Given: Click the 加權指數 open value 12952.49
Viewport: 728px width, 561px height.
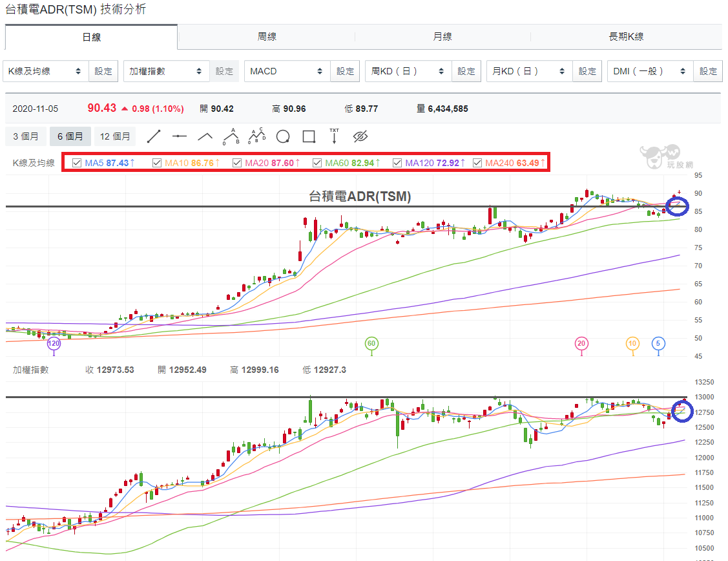Looking at the screenshot, I should pos(187,370).
